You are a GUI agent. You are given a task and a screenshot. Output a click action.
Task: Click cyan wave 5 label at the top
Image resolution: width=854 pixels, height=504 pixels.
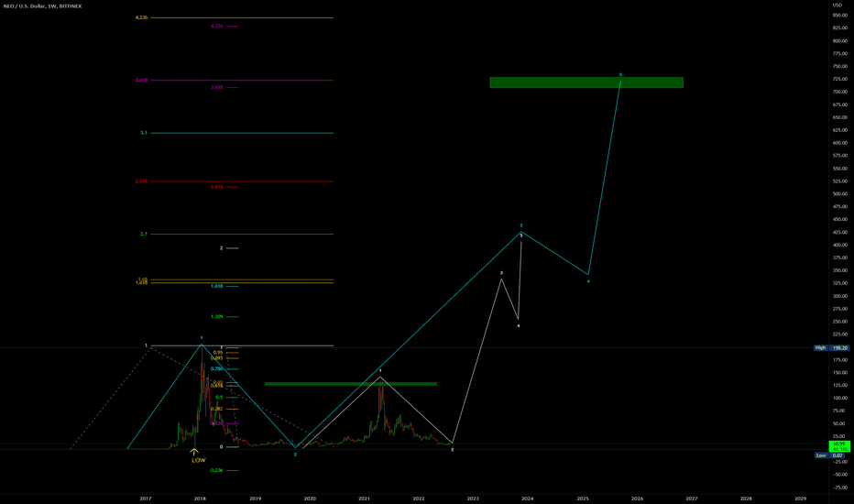(620, 74)
